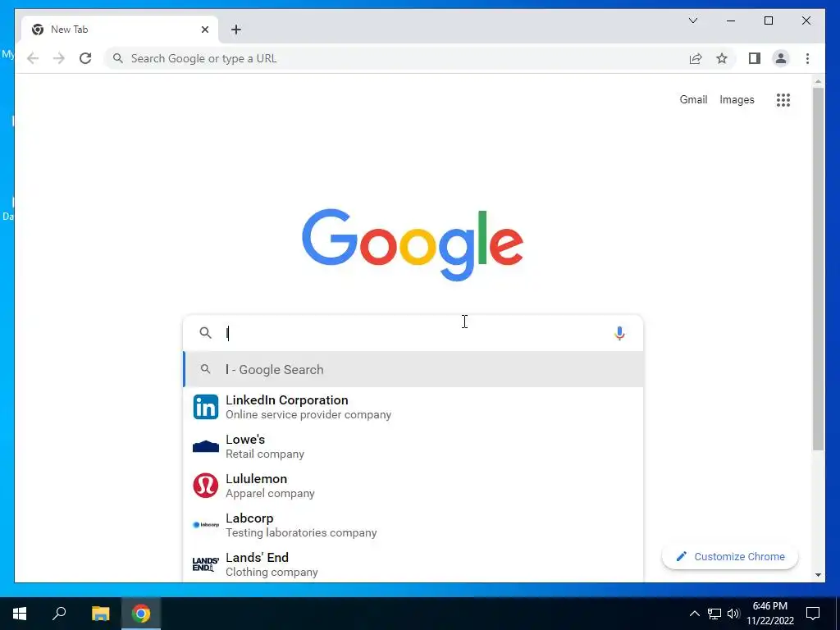
Task: Click inside the Google search box
Action: click(413, 333)
